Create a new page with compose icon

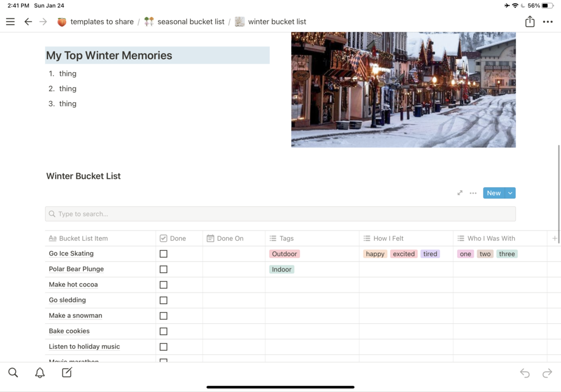pos(67,372)
